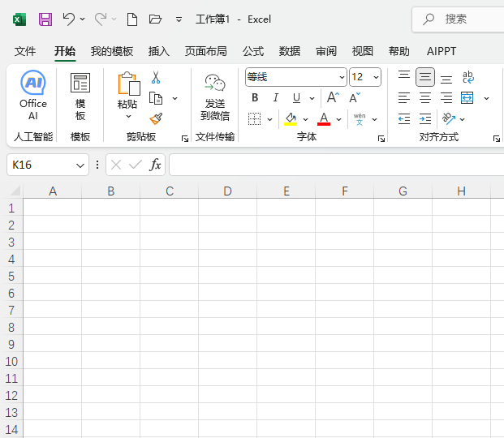Select column D header
The height and width of the screenshot is (438, 504).
(227, 191)
